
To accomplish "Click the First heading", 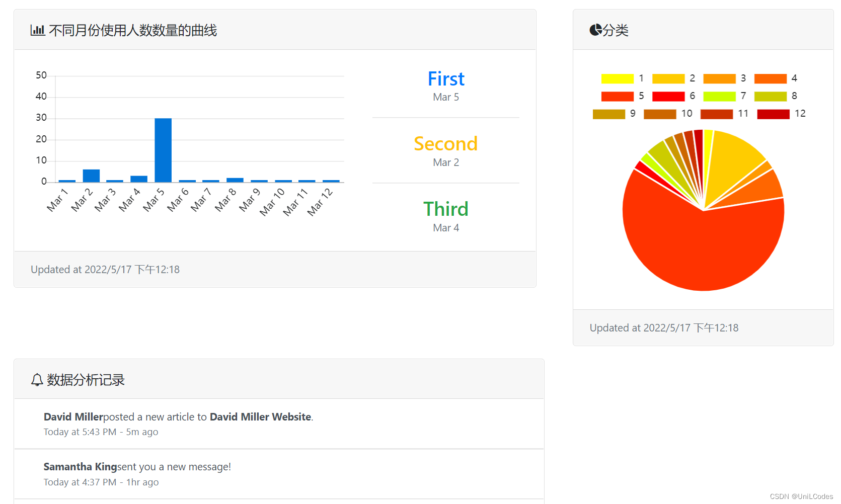I will pos(446,79).
